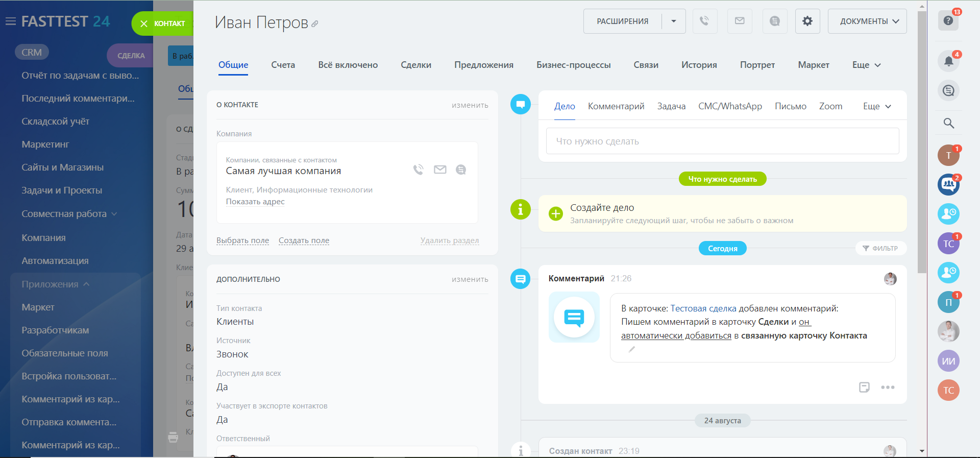Click the РАСШИРЕНИЯ button
This screenshot has height=458, width=980.
point(623,21)
